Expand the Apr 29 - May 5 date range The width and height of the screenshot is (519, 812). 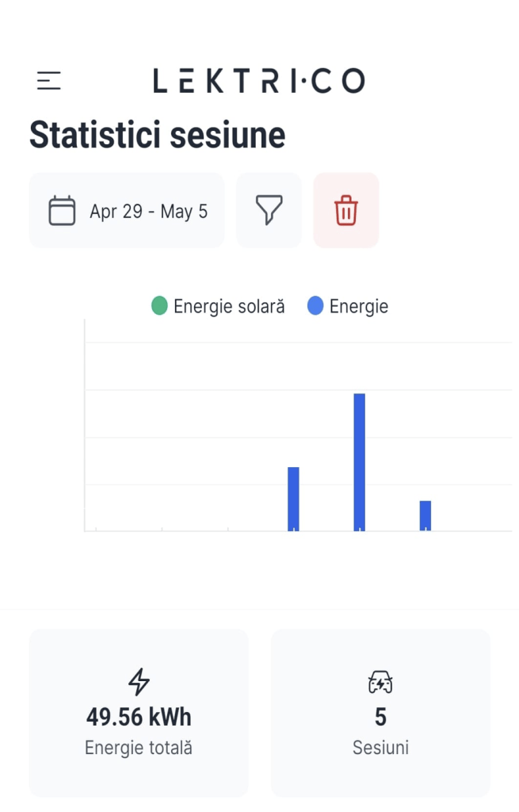pyautogui.click(x=148, y=212)
